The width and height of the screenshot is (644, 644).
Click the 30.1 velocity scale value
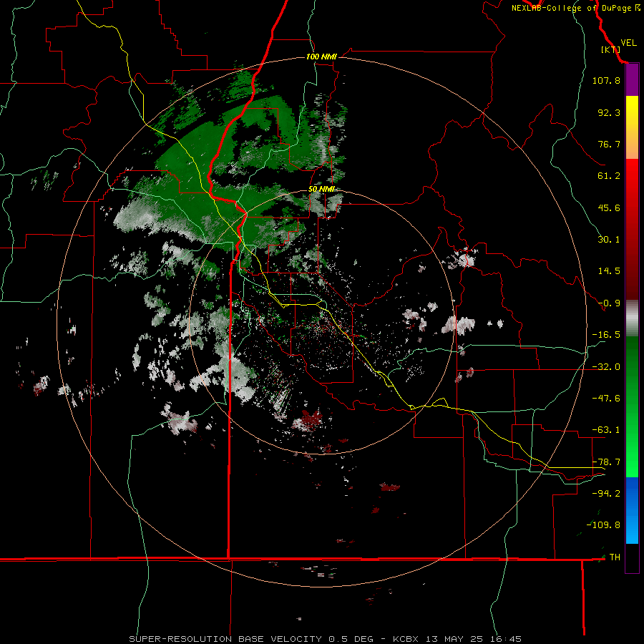609,240
